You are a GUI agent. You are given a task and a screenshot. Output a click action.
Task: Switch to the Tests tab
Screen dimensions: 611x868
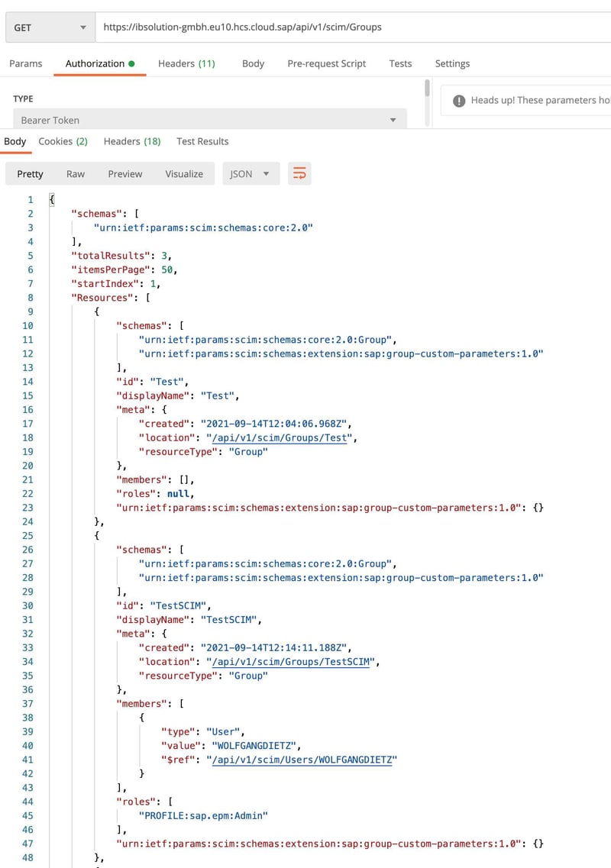[x=400, y=63]
